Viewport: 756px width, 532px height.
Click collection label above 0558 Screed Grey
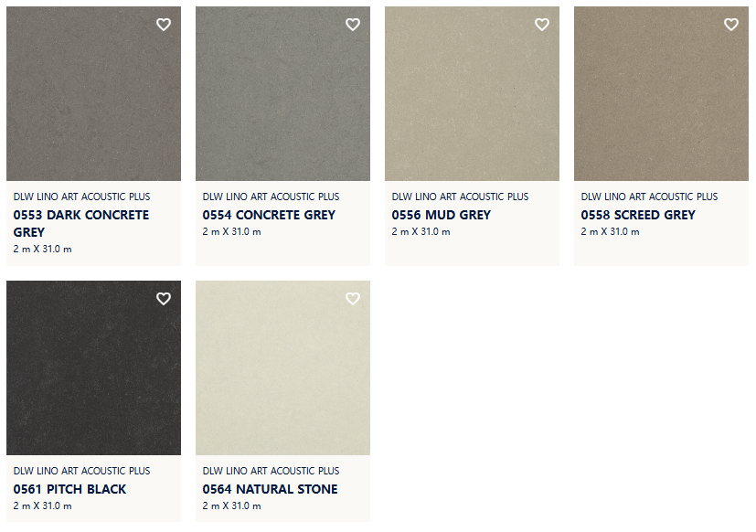(x=649, y=197)
